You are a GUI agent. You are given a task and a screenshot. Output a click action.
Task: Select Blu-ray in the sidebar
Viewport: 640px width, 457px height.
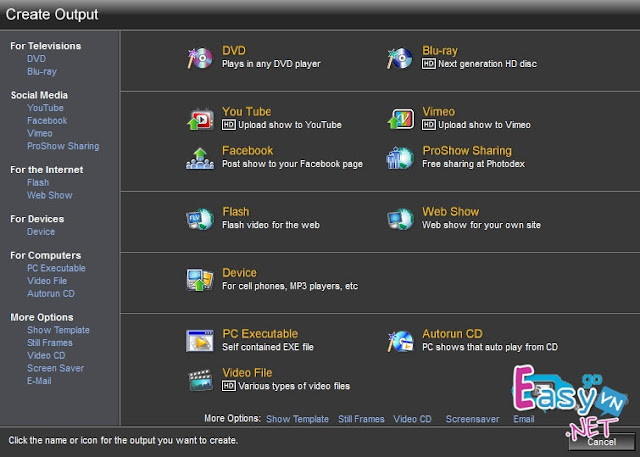coord(42,71)
